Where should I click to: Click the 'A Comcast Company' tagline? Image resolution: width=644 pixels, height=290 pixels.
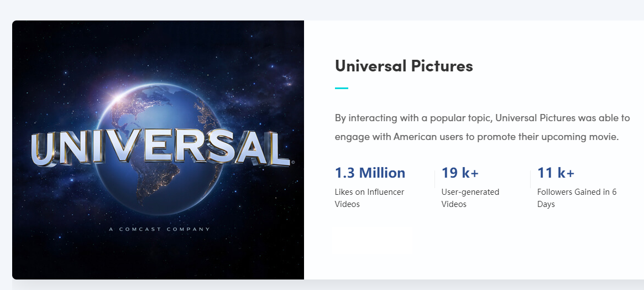(159, 229)
